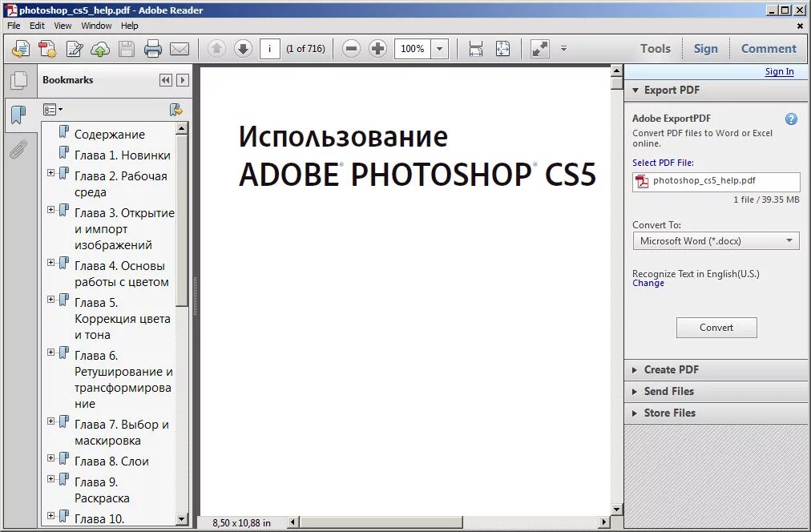Click the Zoom in plus button
Viewport: 811px width, 532px height.
(x=378, y=49)
